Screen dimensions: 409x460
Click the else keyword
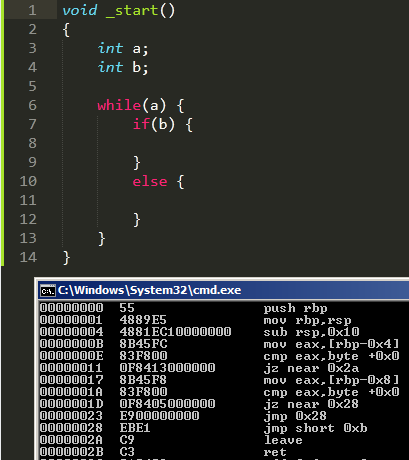(x=150, y=182)
